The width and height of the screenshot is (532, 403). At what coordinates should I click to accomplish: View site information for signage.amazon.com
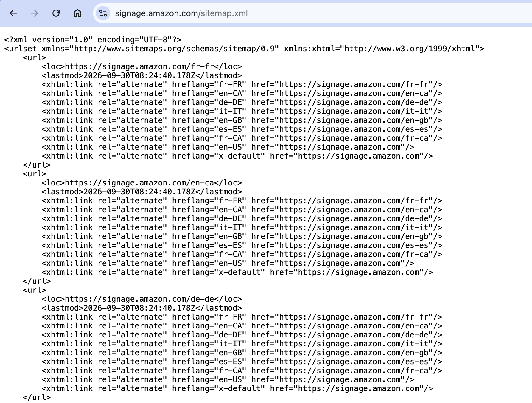pyautogui.click(x=103, y=13)
